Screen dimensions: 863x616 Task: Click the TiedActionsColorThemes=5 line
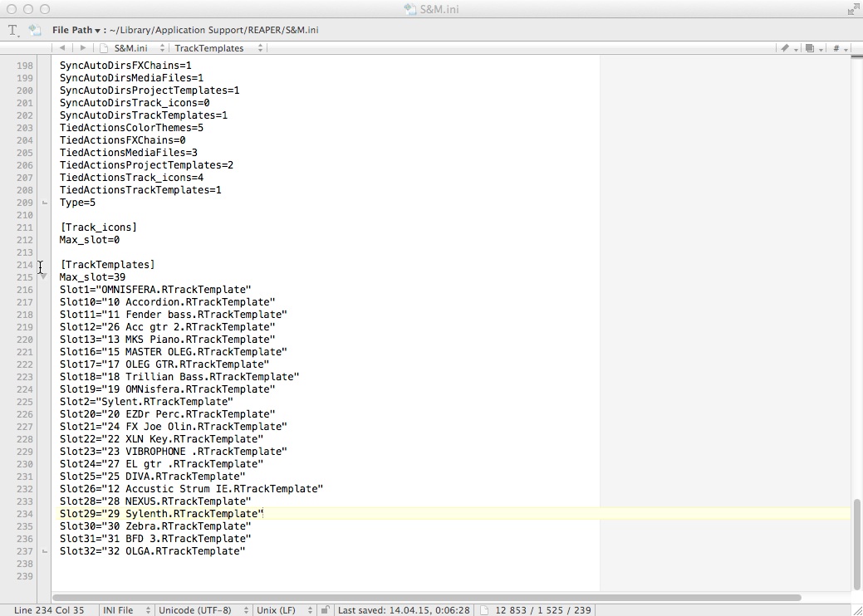[x=131, y=128]
